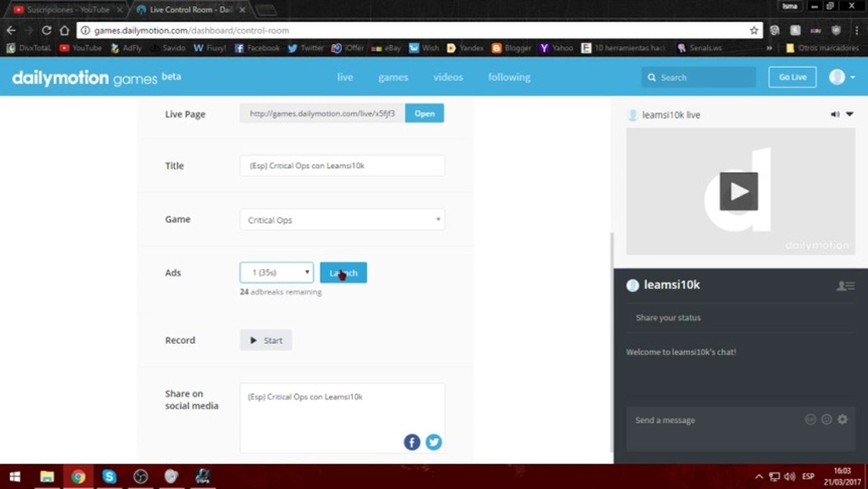The image size is (868, 489).
Task: Mute the live preview speaker icon
Action: point(835,115)
